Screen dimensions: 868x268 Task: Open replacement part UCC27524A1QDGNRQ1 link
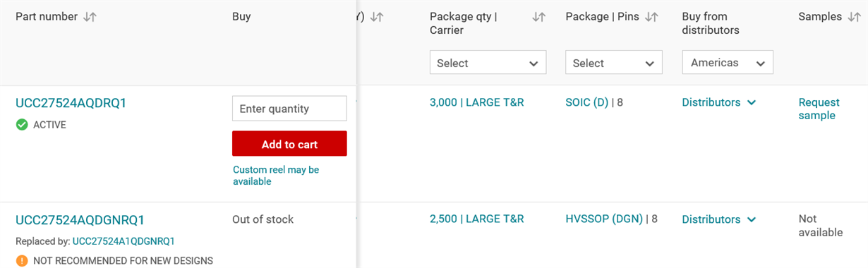click(x=123, y=241)
